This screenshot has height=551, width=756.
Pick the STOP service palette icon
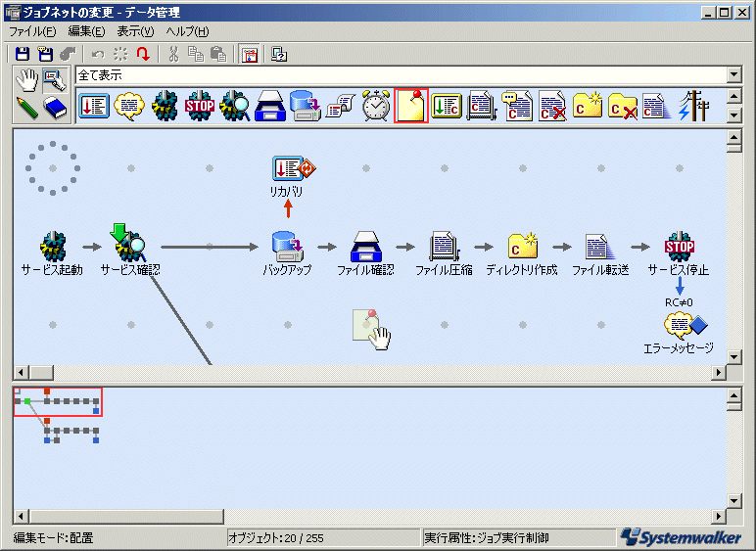tap(200, 106)
